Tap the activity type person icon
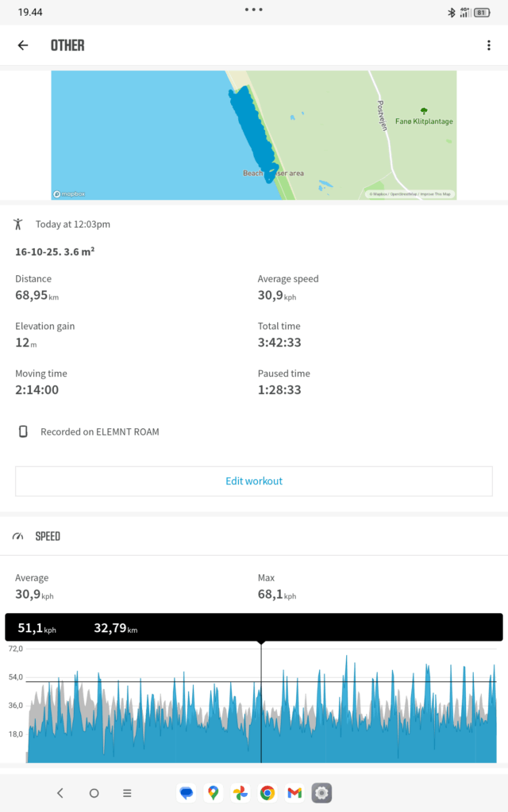This screenshot has height=812, width=508. click(19, 224)
